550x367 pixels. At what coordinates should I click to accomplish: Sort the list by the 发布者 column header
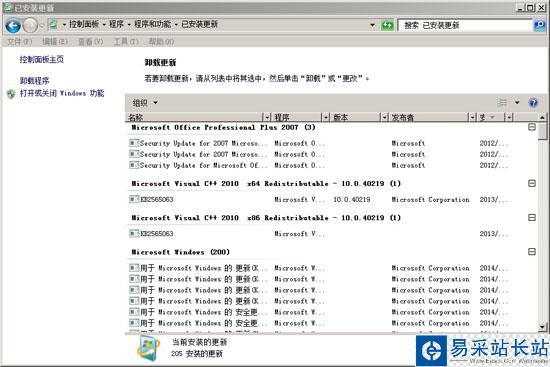pyautogui.click(x=429, y=117)
